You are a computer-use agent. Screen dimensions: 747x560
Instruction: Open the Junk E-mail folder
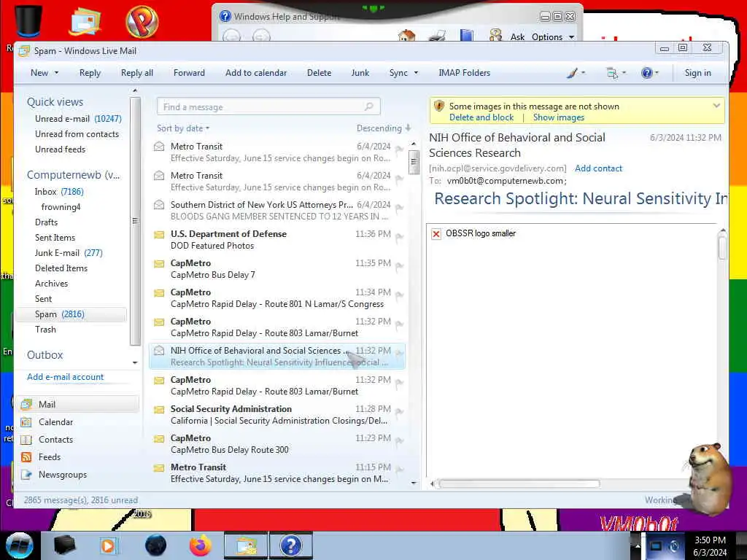[69, 253]
